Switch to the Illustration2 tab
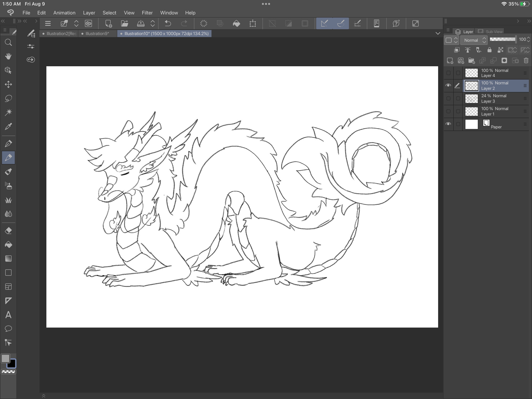Screen dimensions: 532x399 (x=59, y=34)
